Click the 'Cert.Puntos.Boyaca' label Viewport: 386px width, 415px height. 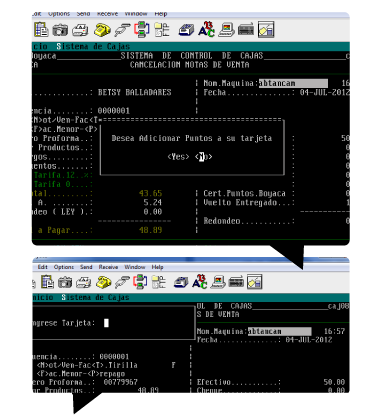click(x=245, y=193)
